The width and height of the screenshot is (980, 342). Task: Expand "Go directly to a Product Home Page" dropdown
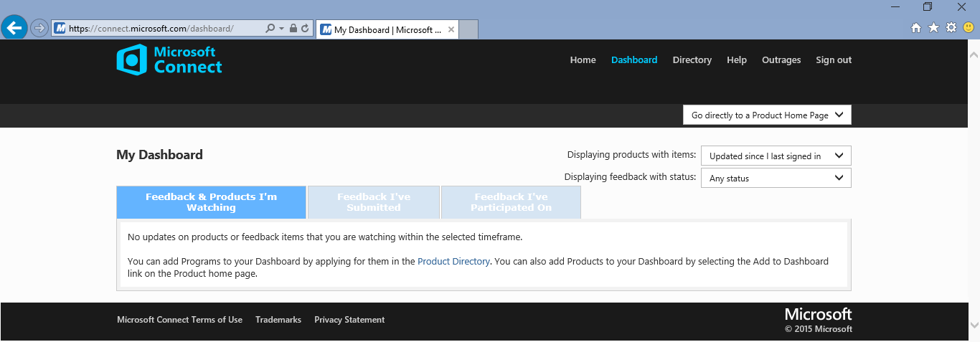tap(767, 115)
